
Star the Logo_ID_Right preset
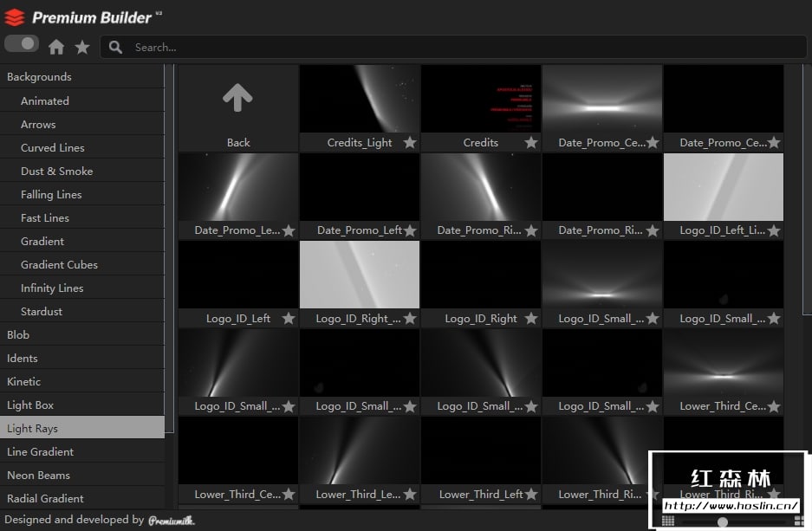click(531, 318)
